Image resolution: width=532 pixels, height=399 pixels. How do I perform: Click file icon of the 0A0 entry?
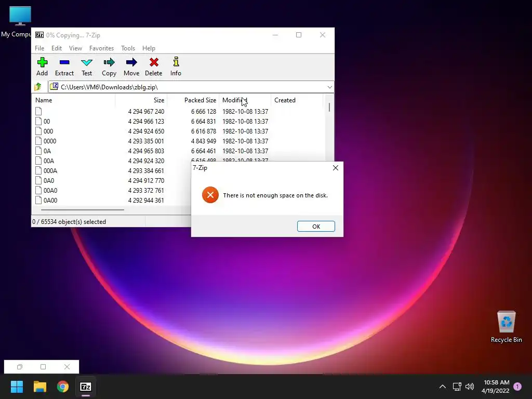[38, 180]
